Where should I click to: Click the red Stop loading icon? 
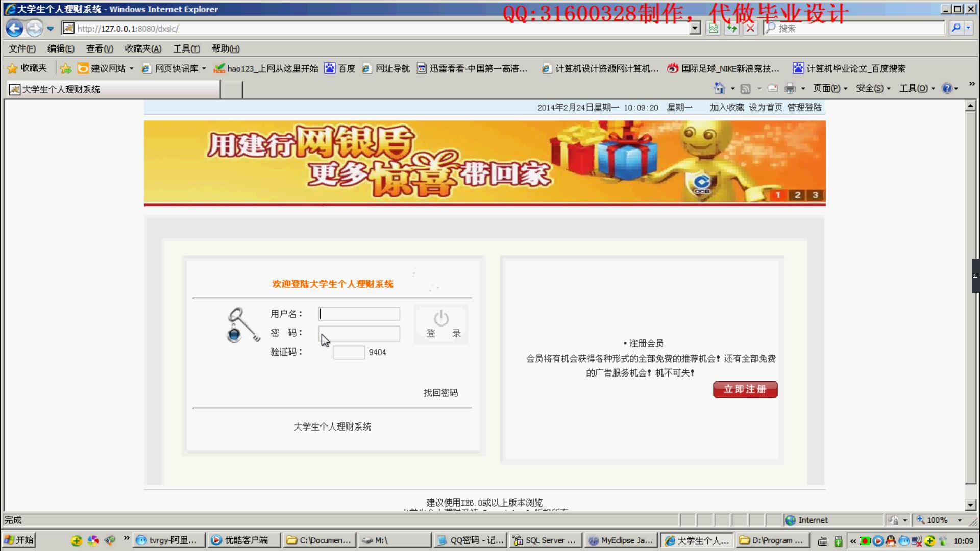750,29
